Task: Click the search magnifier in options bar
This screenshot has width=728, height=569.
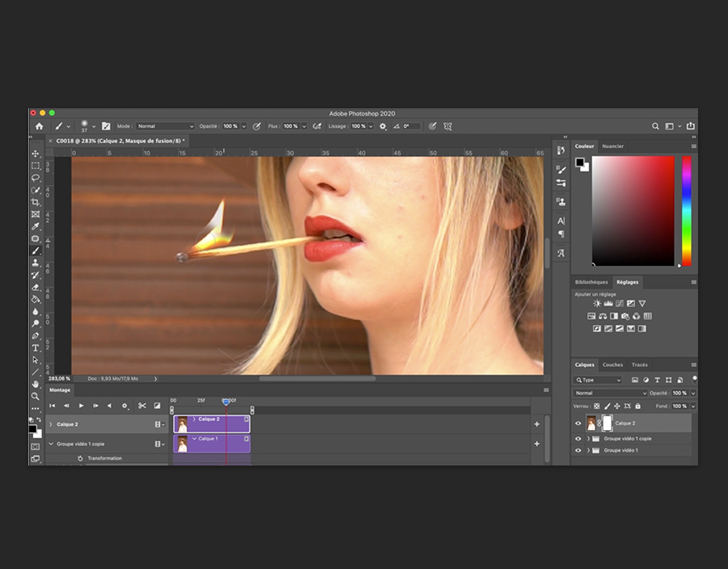Action: pos(655,126)
